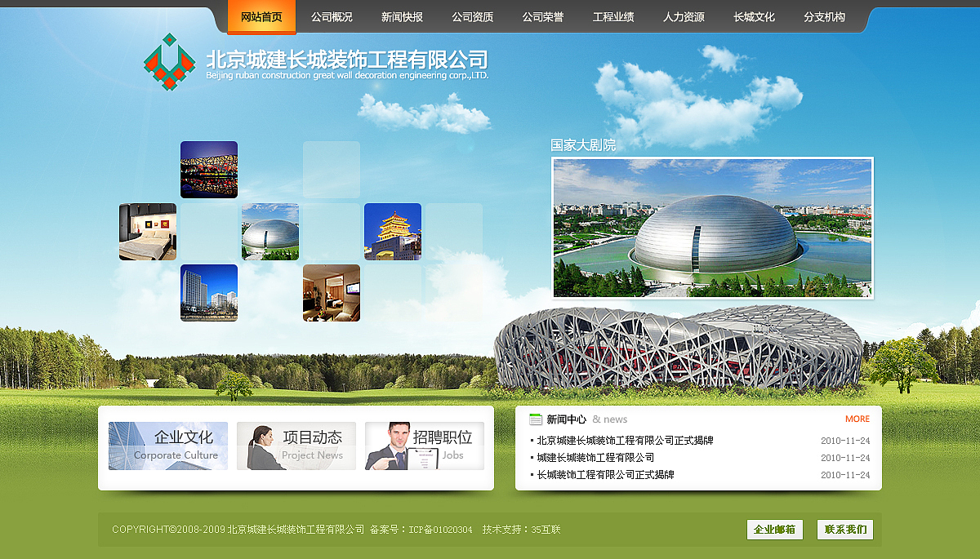Click MORE link in news panel

[857, 419]
